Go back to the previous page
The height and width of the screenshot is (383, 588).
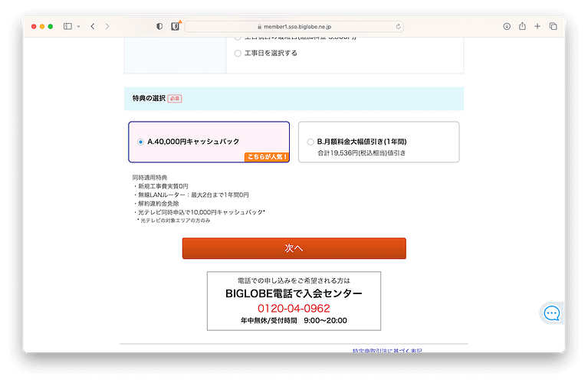pos(93,26)
